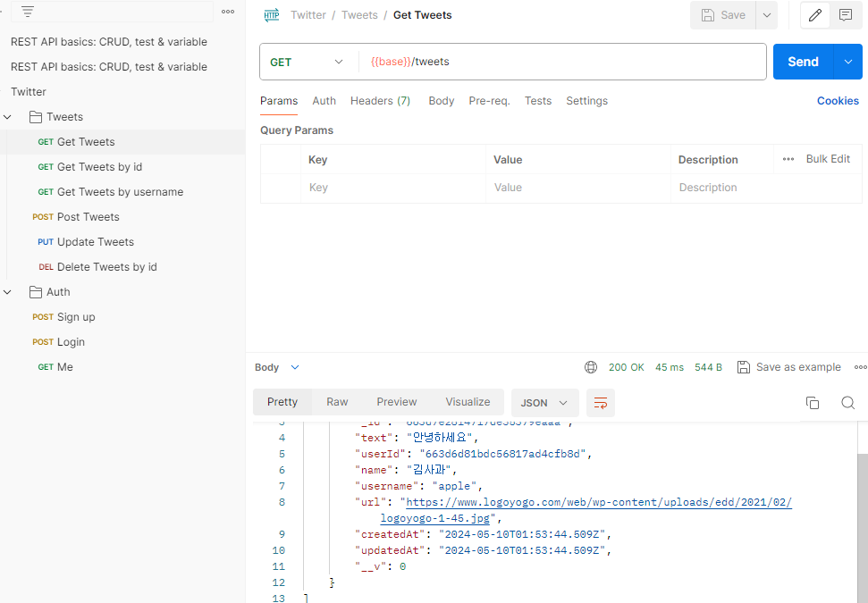The height and width of the screenshot is (603, 868).
Task: Open sidebar more options ellipsis
Action: 228,12
